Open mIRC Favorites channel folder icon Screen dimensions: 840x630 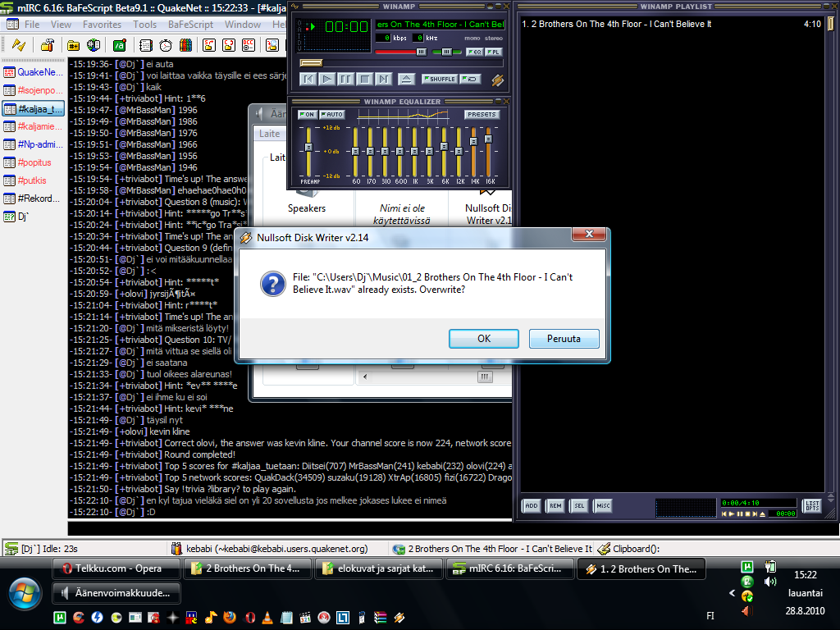(73, 45)
